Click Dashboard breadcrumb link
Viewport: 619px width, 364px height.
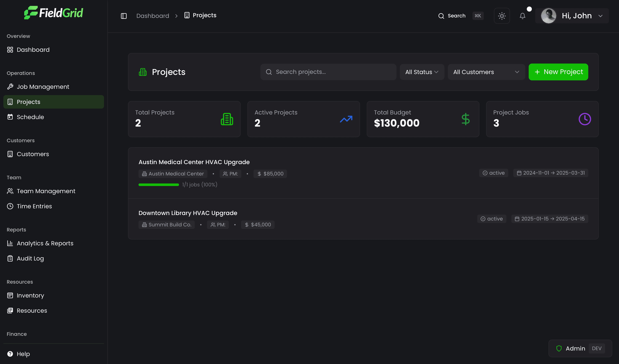coord(153,16)
